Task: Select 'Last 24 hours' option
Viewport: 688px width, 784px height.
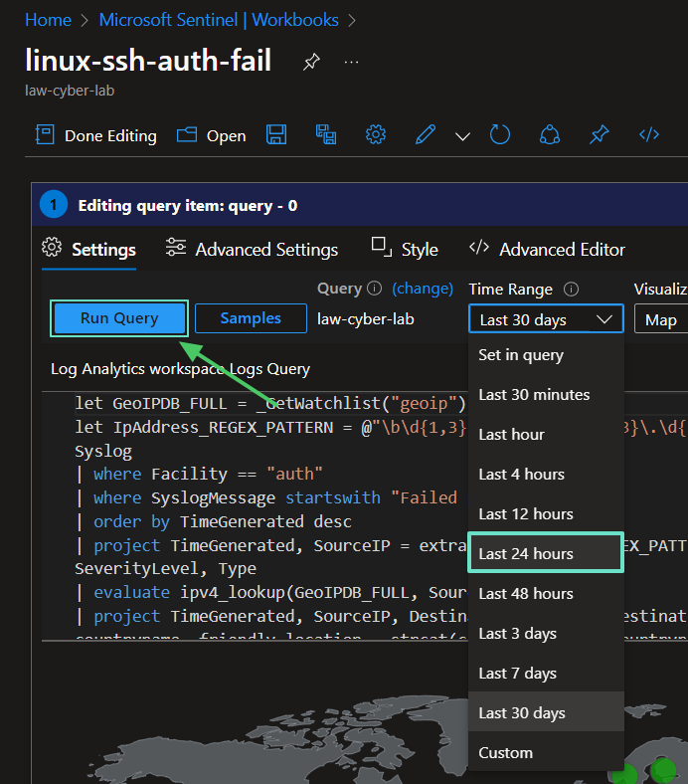Action: 546,553
